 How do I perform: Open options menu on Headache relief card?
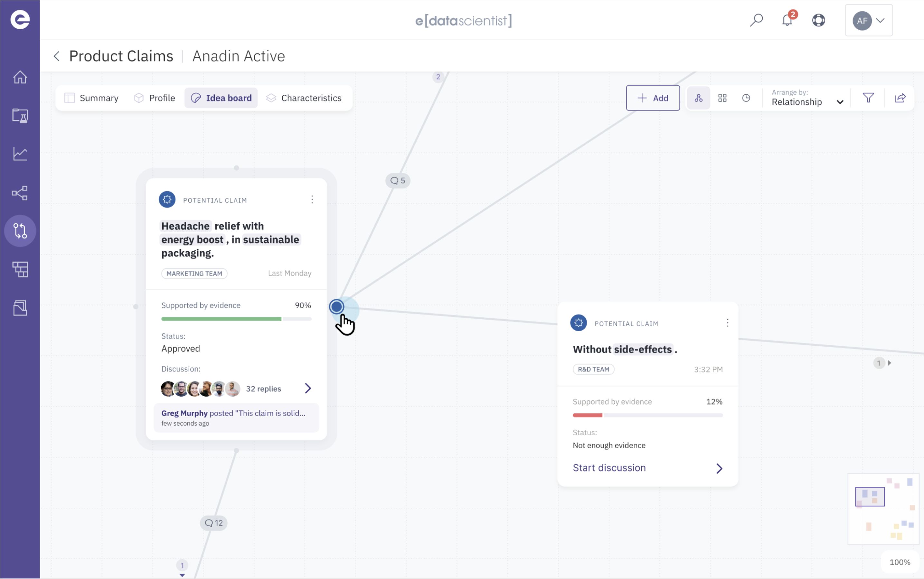(x=312, y=199)
